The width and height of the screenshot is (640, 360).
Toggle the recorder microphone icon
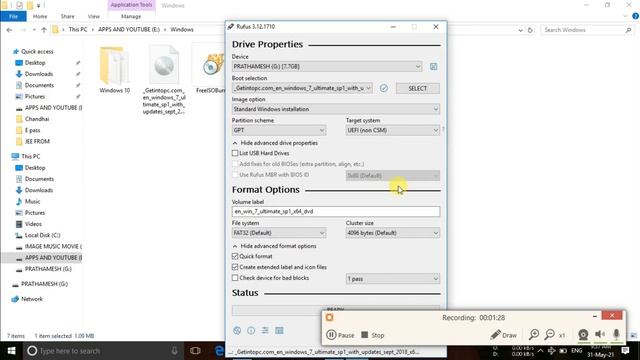point(616,335)
